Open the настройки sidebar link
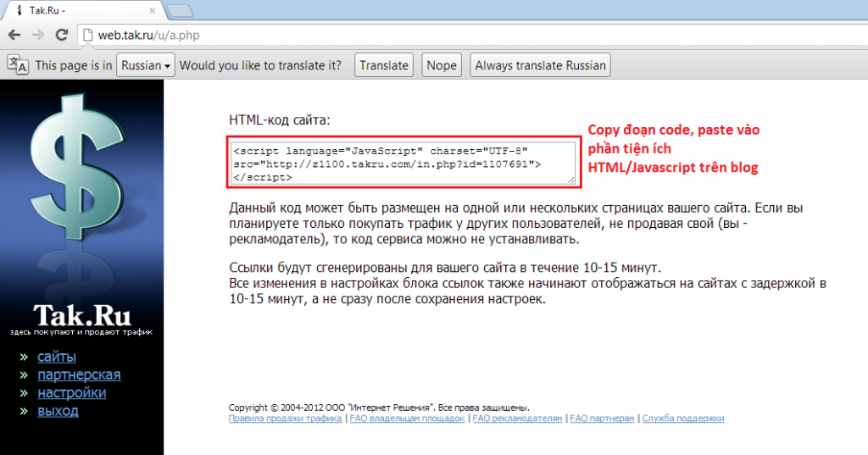868x455 pixels. point(72,393)
